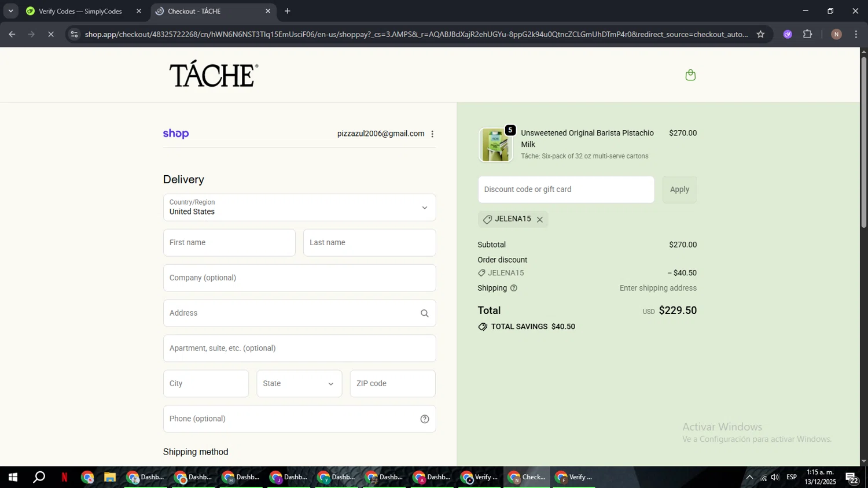This screenshot has height=488, width=868.
Task: Click the TOTAL SAVINGS $40.50 text
Action: click(x=533, y=327)
